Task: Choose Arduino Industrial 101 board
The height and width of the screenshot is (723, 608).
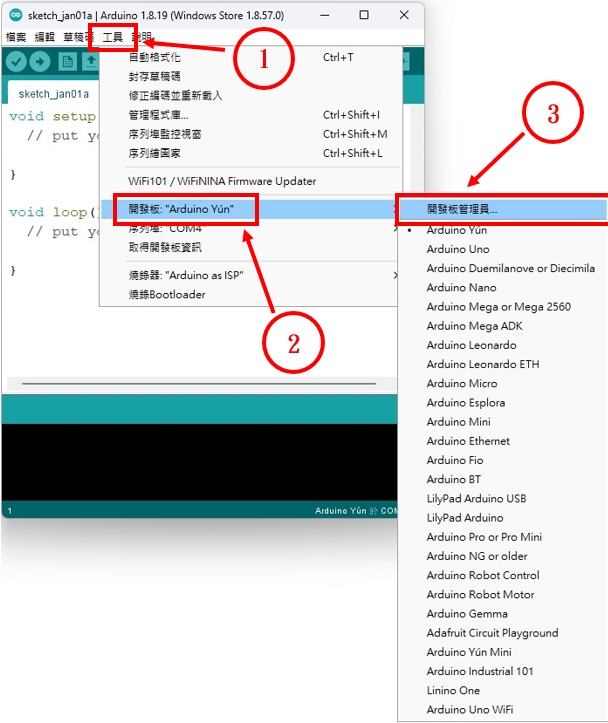Action: (503, 671)
